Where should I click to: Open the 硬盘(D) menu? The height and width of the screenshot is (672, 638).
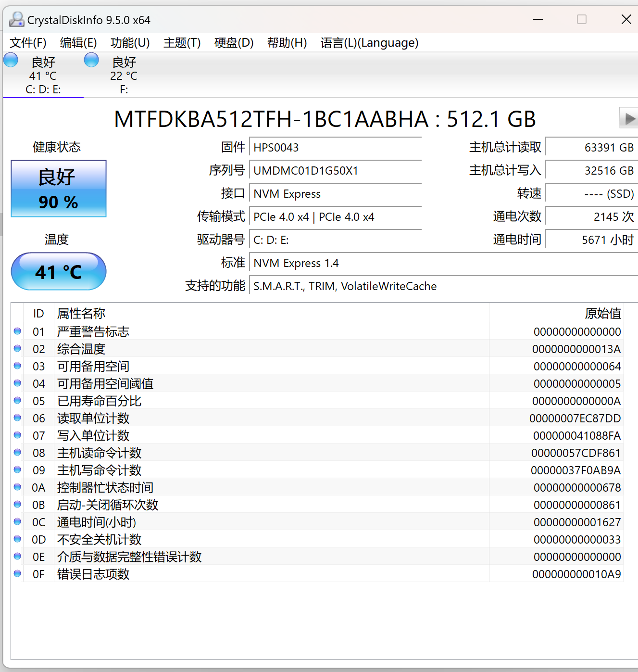coord(234,43)
